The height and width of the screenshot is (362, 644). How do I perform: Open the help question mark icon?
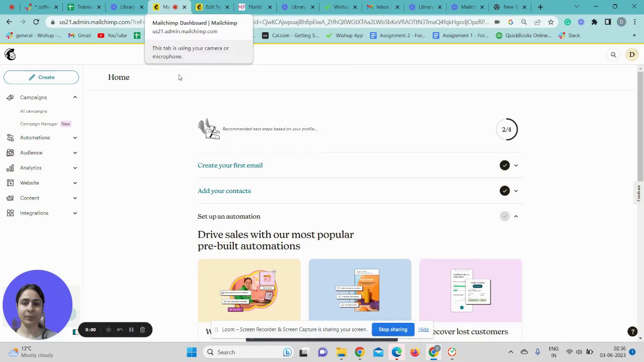[632, 332]
